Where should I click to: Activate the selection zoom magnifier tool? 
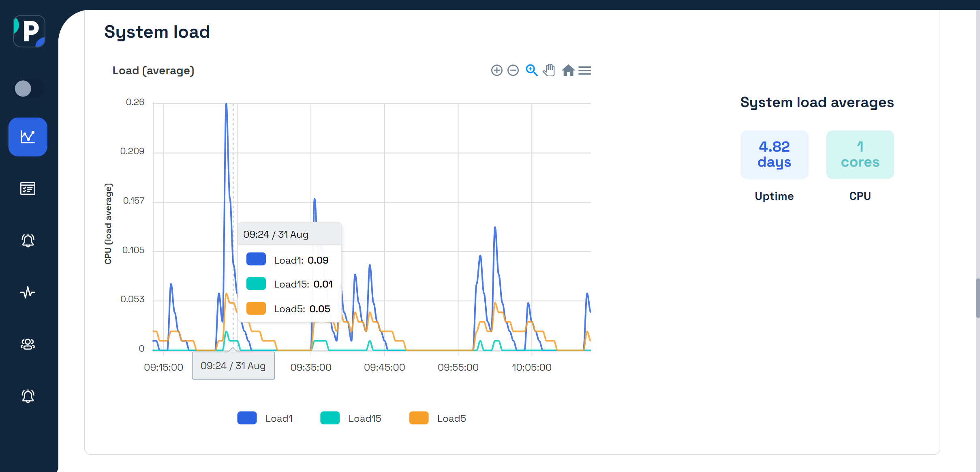(x=531, y=71)
